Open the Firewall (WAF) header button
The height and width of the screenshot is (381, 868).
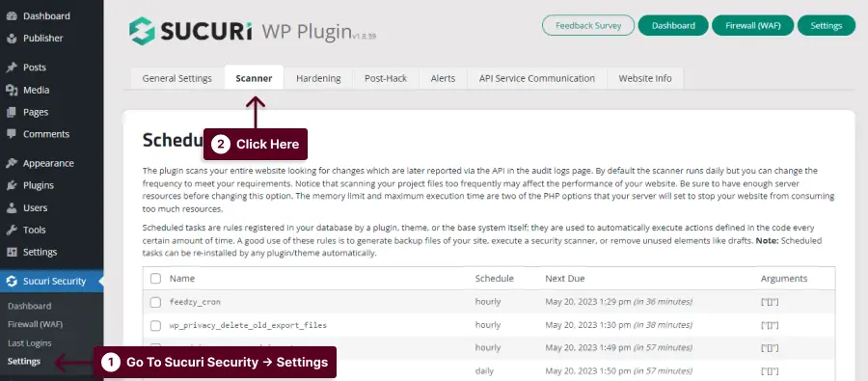point(753,25)
